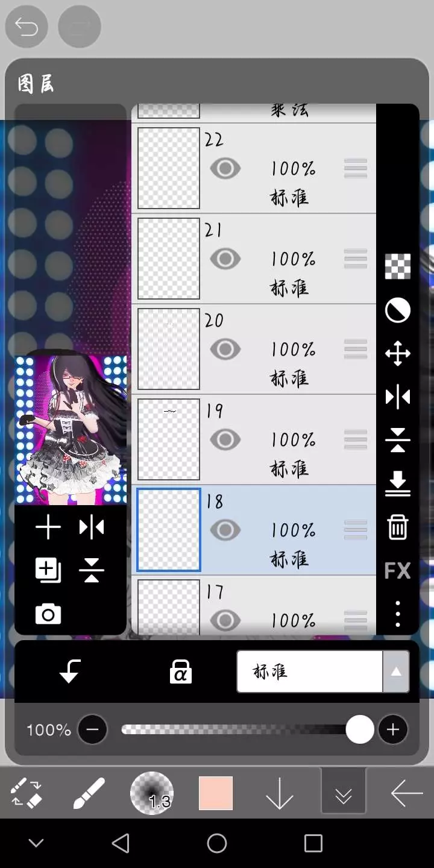434x868 pixels.
Task: Tap the duplicate layer icon
Action: click(48, 570)
